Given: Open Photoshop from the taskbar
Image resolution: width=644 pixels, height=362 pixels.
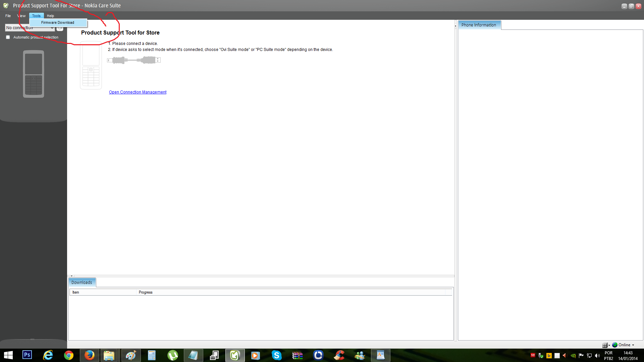Looking at the screenshot, I should [27, 355].
